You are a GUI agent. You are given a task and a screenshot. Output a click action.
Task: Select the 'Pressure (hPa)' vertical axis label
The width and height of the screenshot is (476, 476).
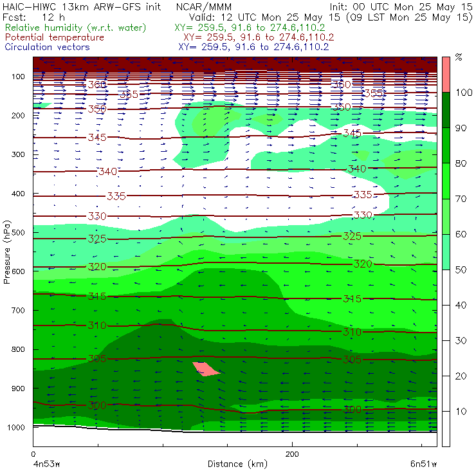click(x=6, y=252)
